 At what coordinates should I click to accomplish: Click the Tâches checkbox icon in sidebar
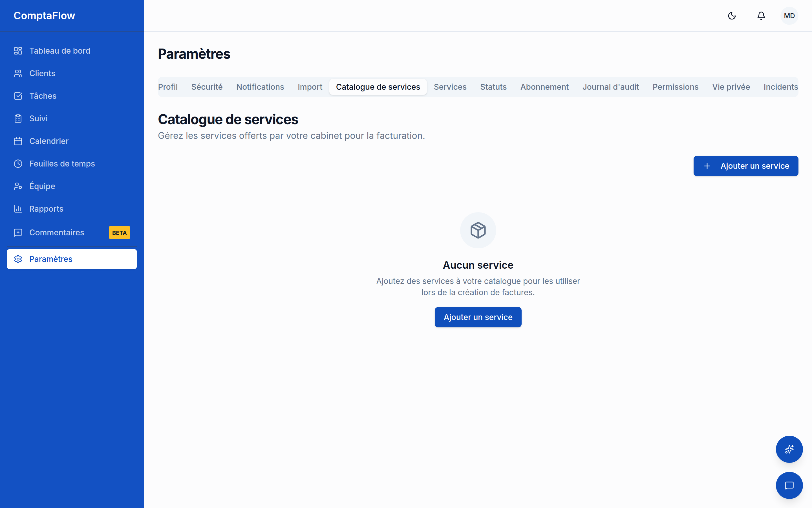coord(18,96)
